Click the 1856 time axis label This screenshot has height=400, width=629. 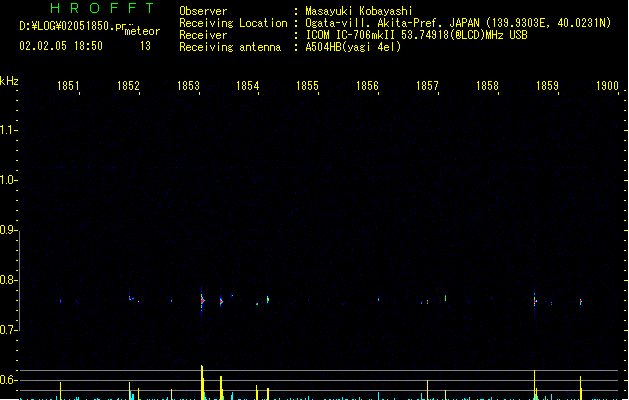point(367,85)
